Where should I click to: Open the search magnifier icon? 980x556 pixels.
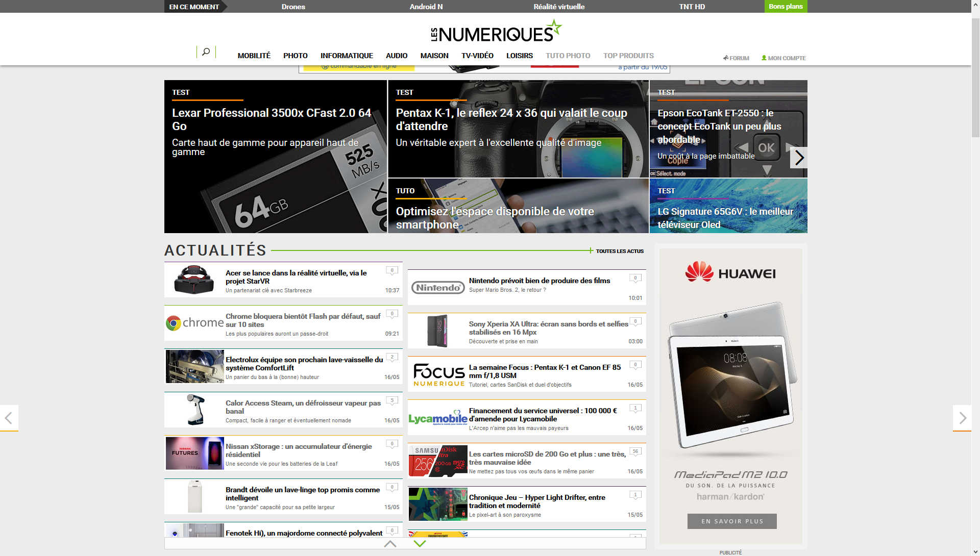(206, 52)
